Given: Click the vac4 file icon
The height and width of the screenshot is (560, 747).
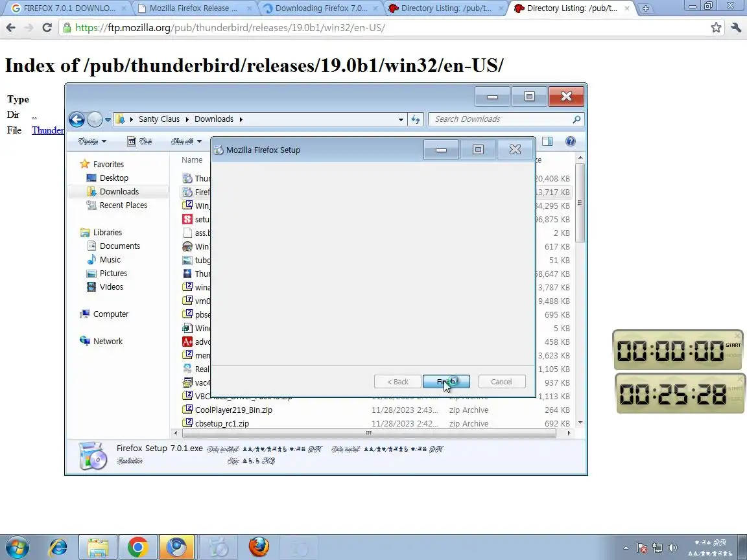Looking at the screenshot, I should [x=187, y=382].
